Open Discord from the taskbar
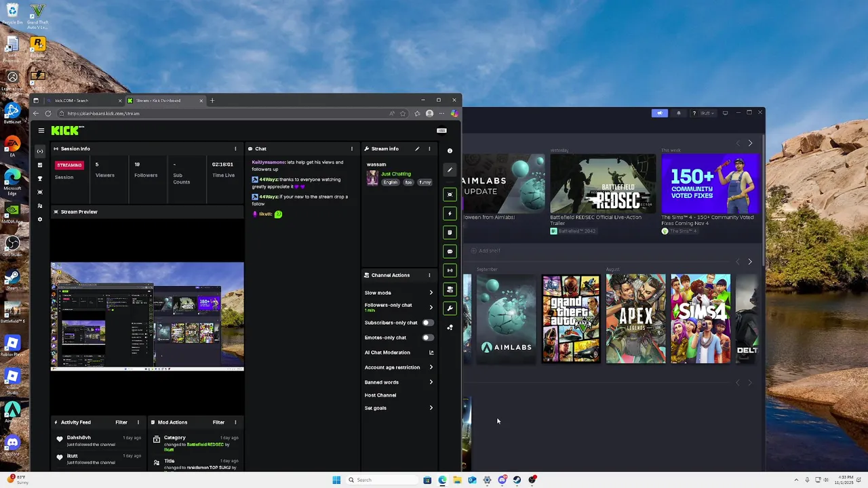 click(502, 480)
